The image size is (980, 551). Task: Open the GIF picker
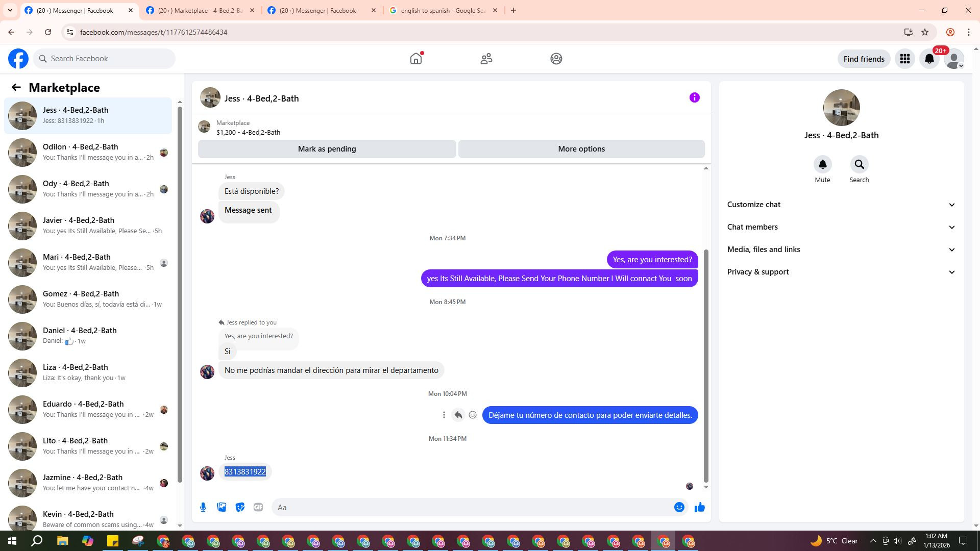click(258, 507)
